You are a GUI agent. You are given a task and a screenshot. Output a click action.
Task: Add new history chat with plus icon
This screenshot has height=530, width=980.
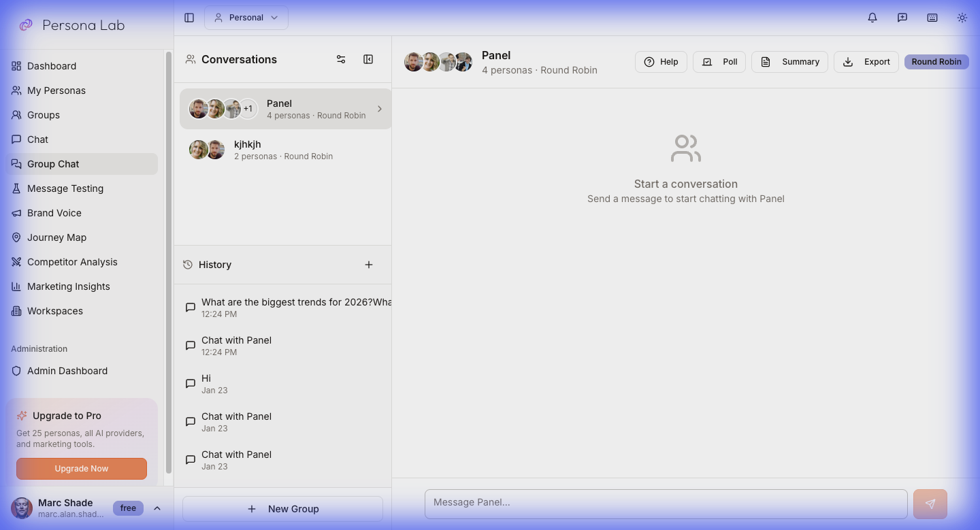click(x=369, y=265)
